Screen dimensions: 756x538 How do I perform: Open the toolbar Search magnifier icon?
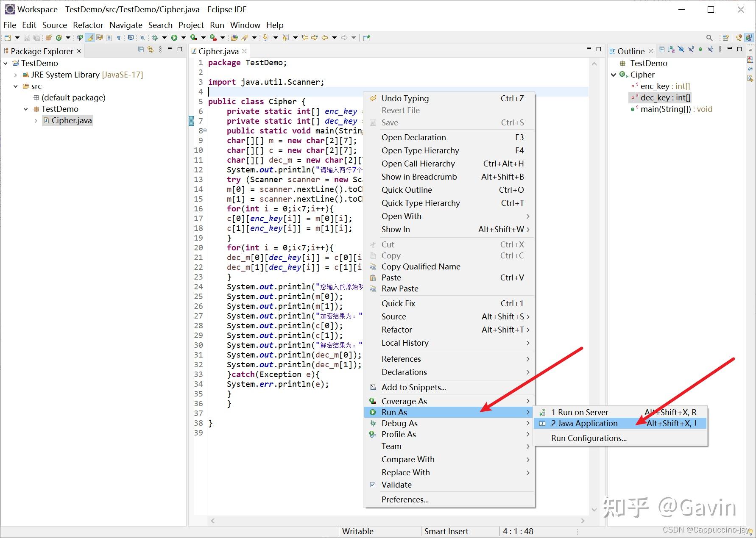709,38
